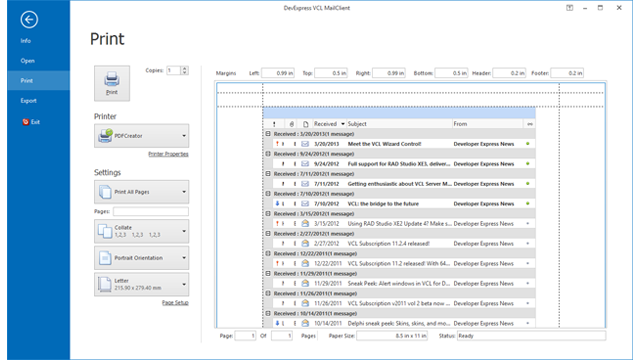
Task: Increase the Copies spinner value
Action: click(x=184, y=68)
